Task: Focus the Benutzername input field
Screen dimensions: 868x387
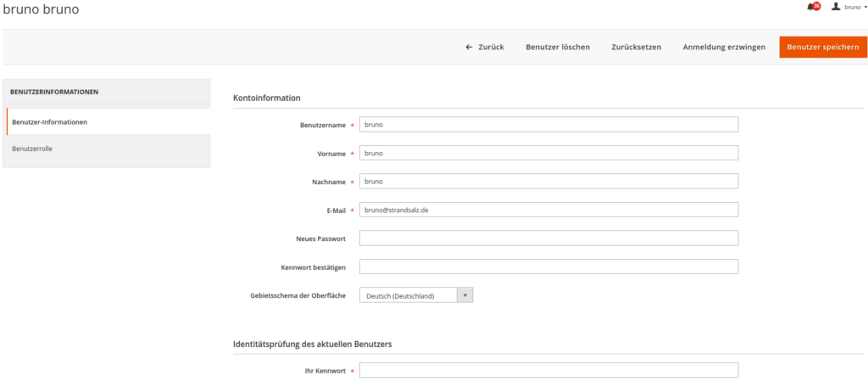Action: point(548,125)
